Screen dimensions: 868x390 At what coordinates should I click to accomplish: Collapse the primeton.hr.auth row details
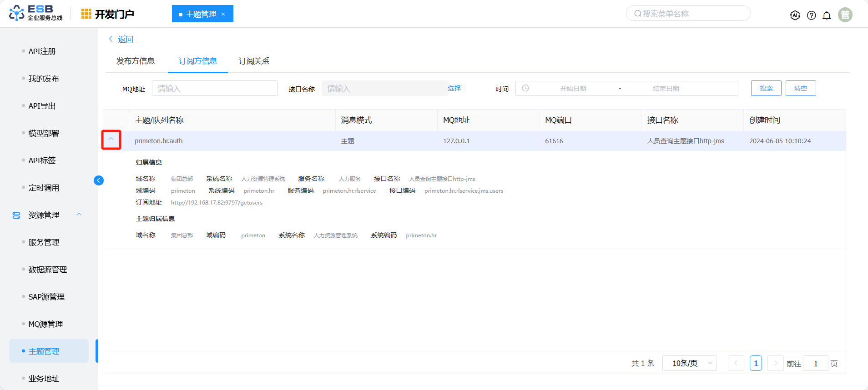point(111,140)
